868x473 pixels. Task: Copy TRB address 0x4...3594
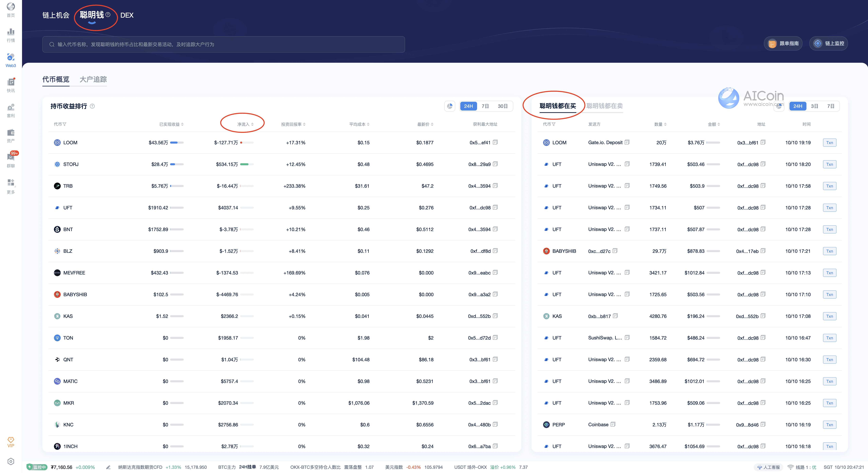495,186
